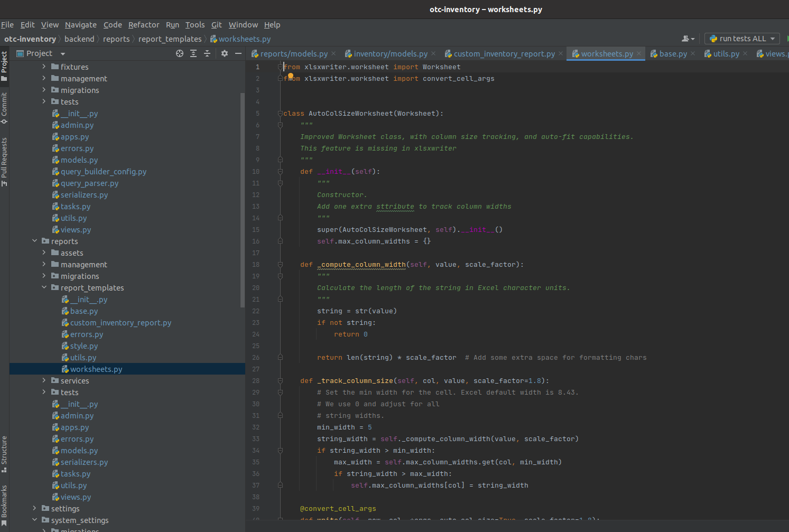The image size is (789, 532).
Task: Toggle the Commit tool window
Action: coord(4,108)
